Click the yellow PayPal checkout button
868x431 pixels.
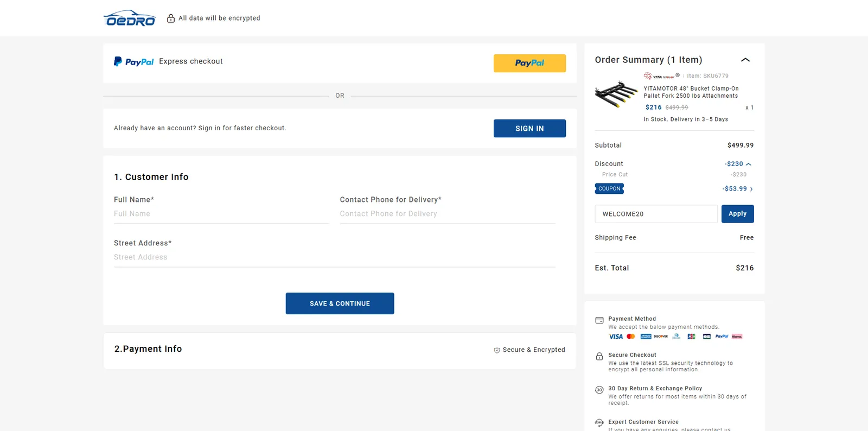529,63
